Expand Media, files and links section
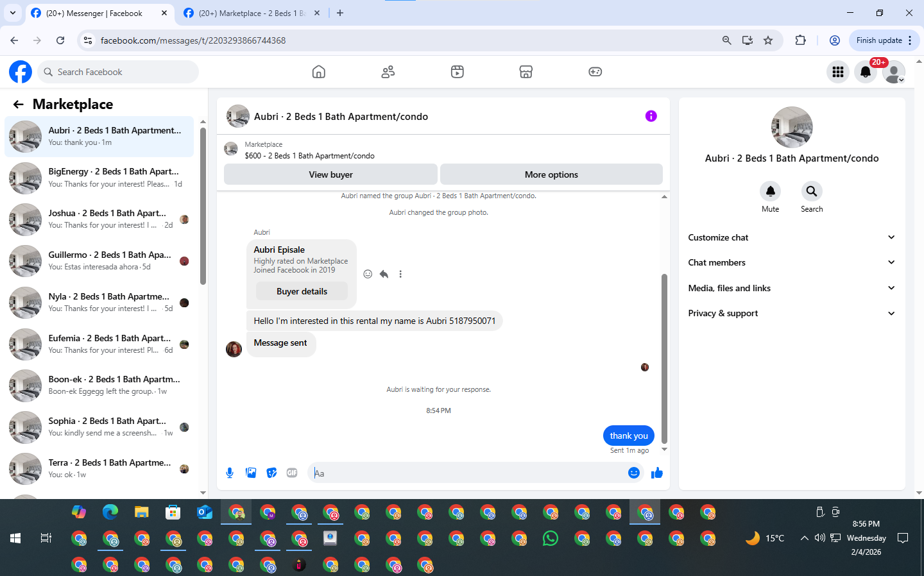Viewport: 924px width, 576px height. pyautogui.click(x=791, y=288)
